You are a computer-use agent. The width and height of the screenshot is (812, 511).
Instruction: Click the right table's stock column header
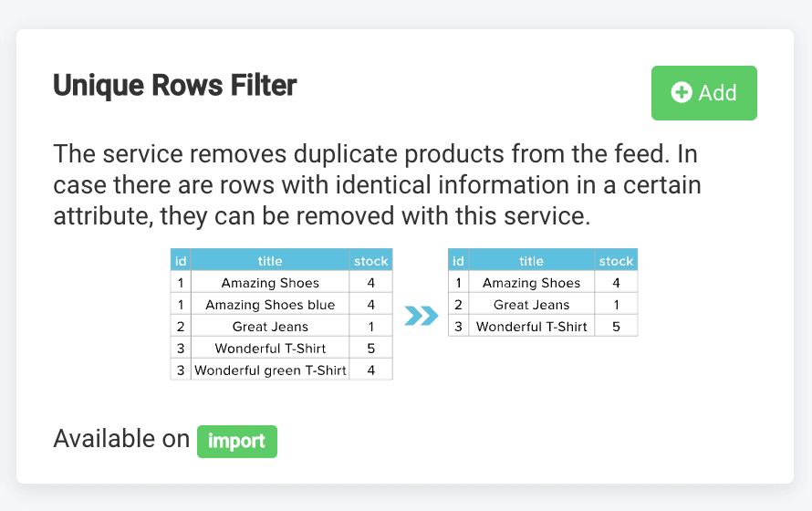[x=616, y=261]
